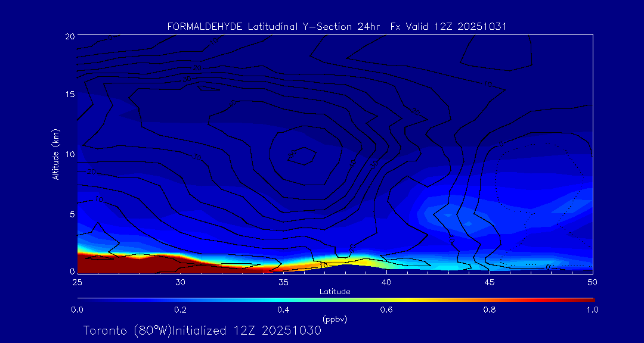This screenshot has height=343, width=644.
Task: Click the 1.0 label on the color bar
Action: (592, 310)
